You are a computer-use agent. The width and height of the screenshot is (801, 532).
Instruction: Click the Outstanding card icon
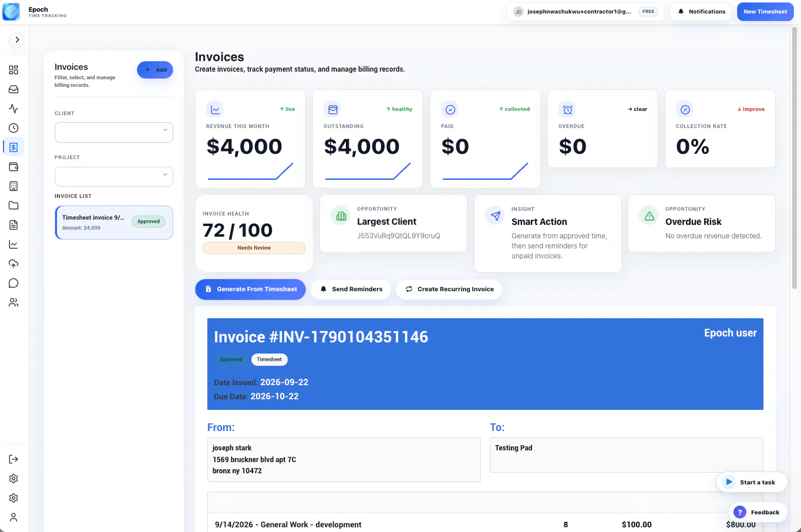pos(332,109)
